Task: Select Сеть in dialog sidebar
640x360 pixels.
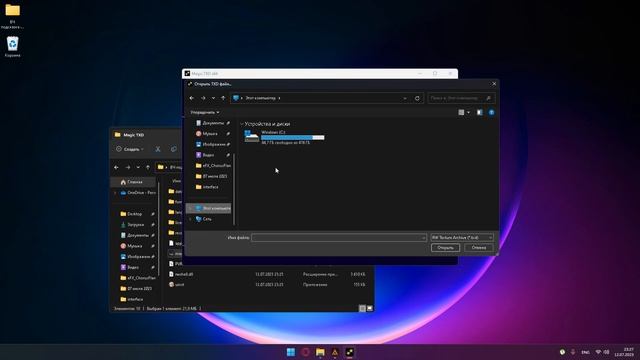Action: pos(203,219)
